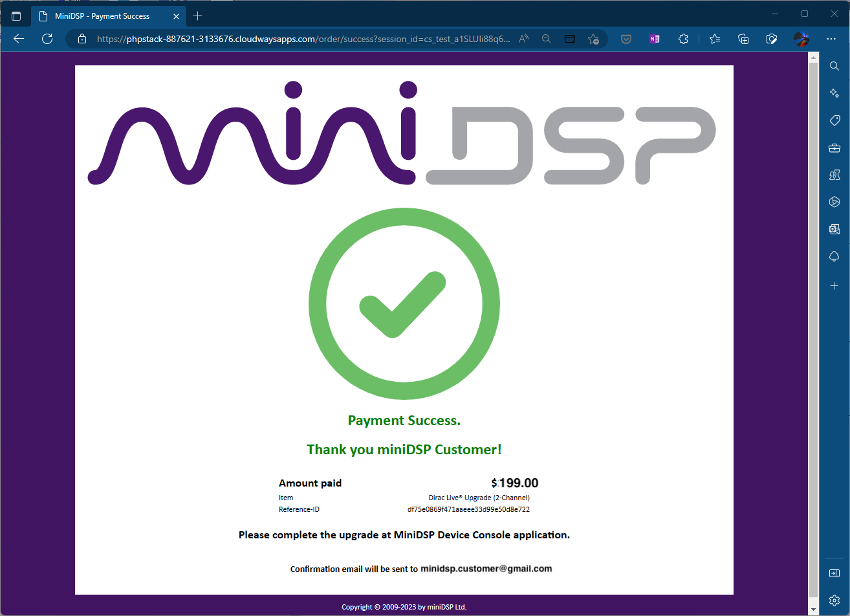Open the OneNote Web Clipper extension
This screenshot has height=616, width=850.
click(x=655, y=39)
